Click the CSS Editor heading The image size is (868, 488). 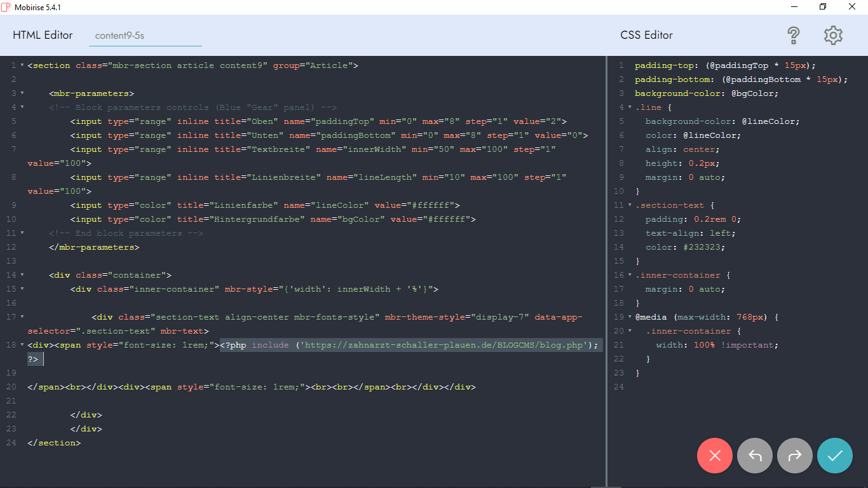(x=646, y=35)
